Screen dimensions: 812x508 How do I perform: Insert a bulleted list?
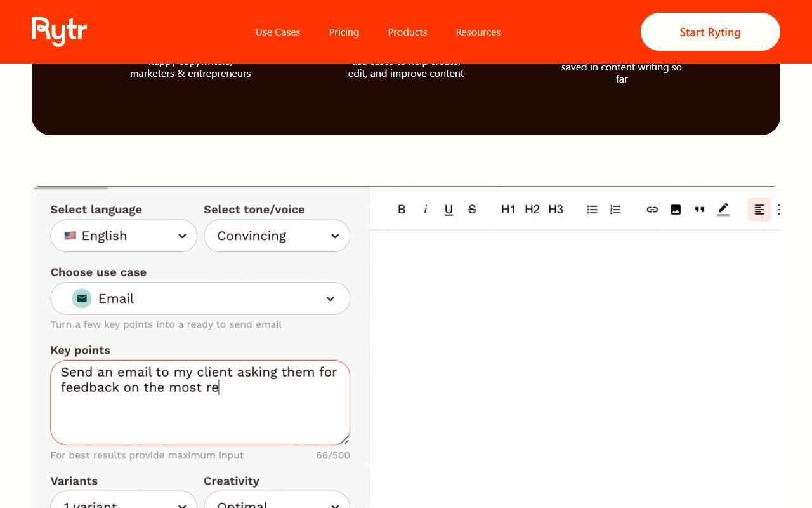tap(592, 210)
